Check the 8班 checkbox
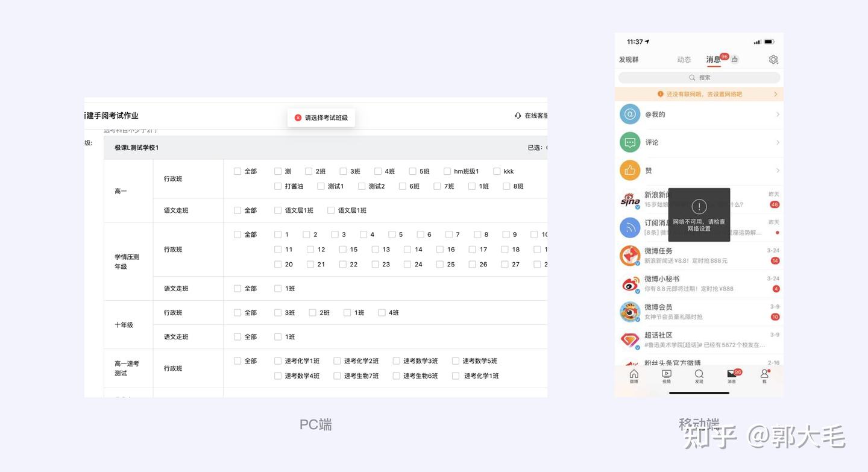The image size is (868, 472). (506, 186)
